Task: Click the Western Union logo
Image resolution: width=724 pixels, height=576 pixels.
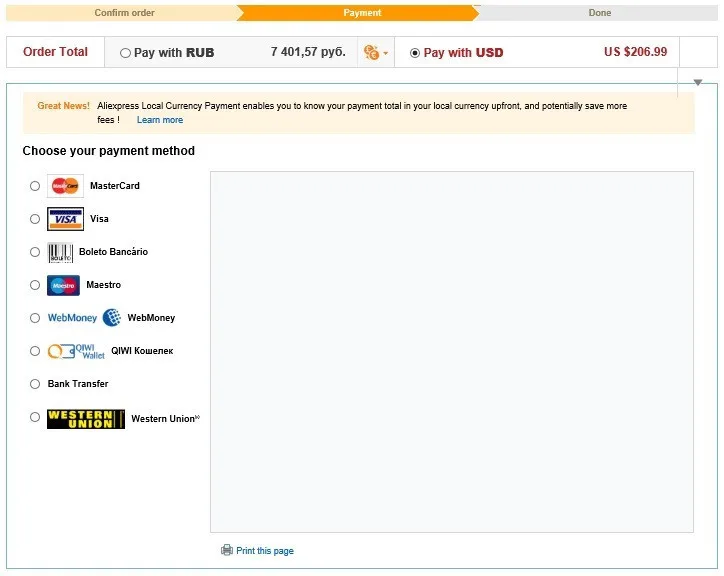Action: [x=86, y=418]
